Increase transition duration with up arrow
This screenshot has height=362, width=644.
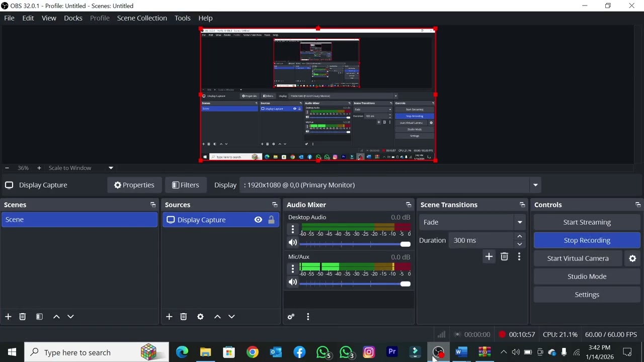[x=520, y=236]
